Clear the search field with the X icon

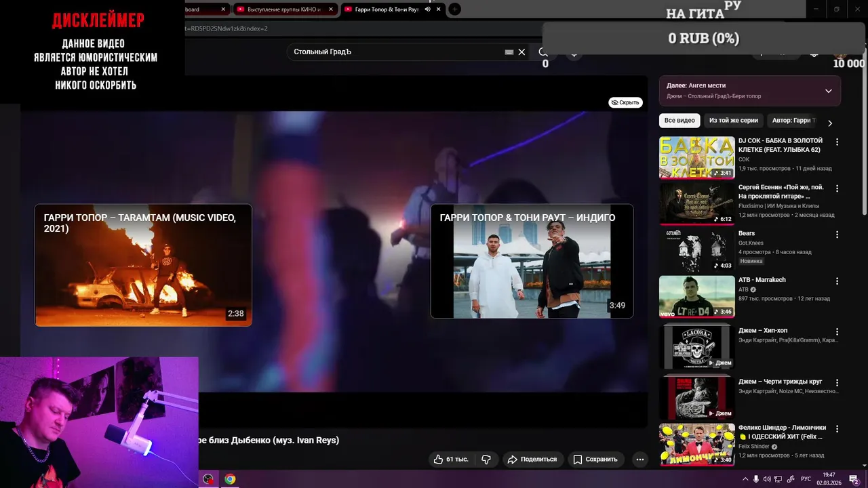tap(521, 52)
